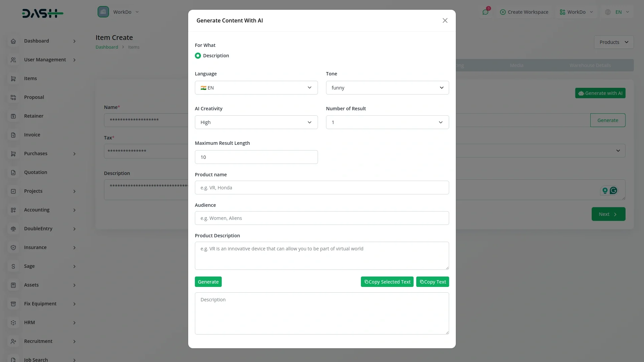
Task: Close the Generate Content With AI dialog
Action: (445, 20)
